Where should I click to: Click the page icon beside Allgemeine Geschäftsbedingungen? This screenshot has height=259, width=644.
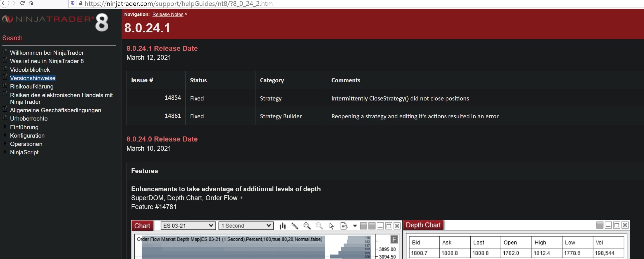tap(5, 109)
